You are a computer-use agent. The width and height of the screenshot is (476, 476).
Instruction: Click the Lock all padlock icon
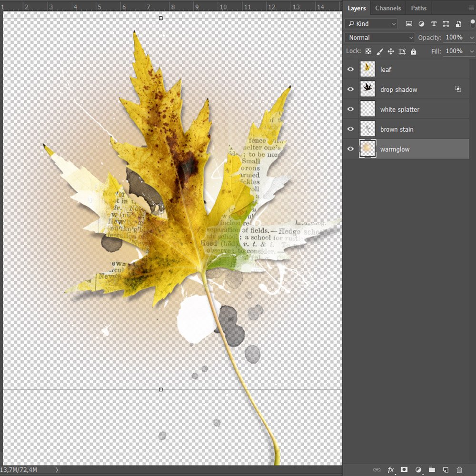tap(413, 51)
